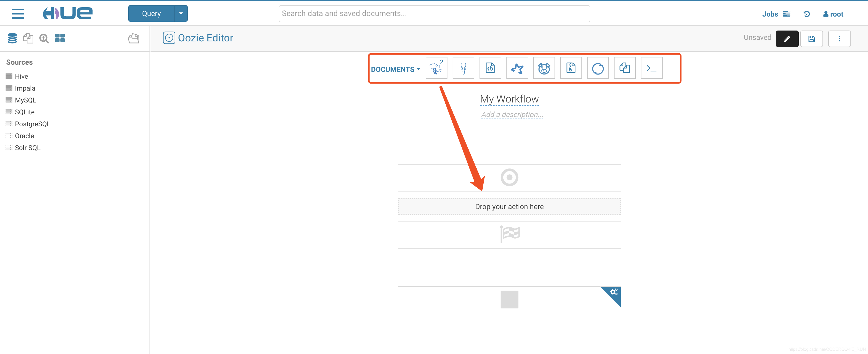This screenshot has width=868, height=354.
Task: Open the three-dot more options menu
Action: point(839,39)
